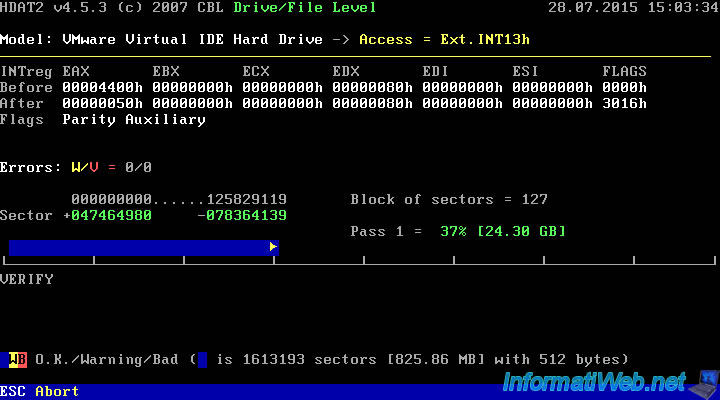Click the blue progress bar
Viewport: 720px width, 400px height.
144,248
